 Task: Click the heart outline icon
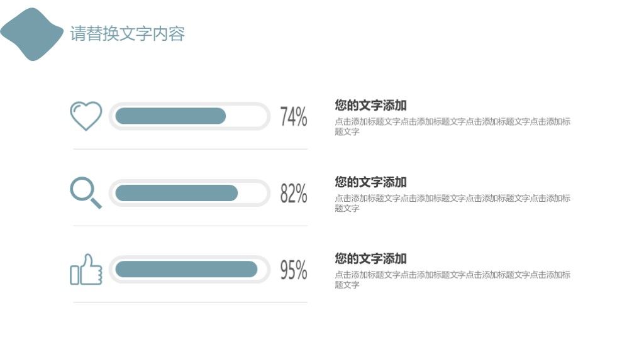pyautogui.click(x=86, y=116)
